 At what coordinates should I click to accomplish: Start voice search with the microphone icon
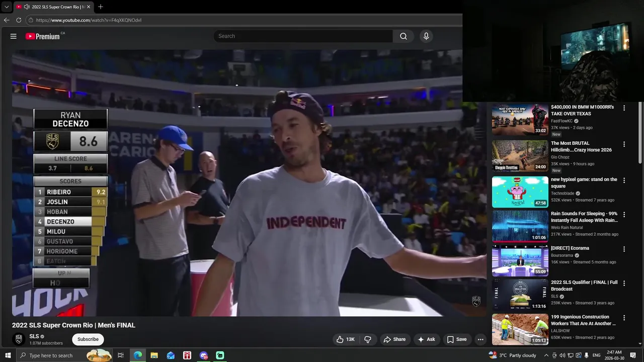point(426,36)
